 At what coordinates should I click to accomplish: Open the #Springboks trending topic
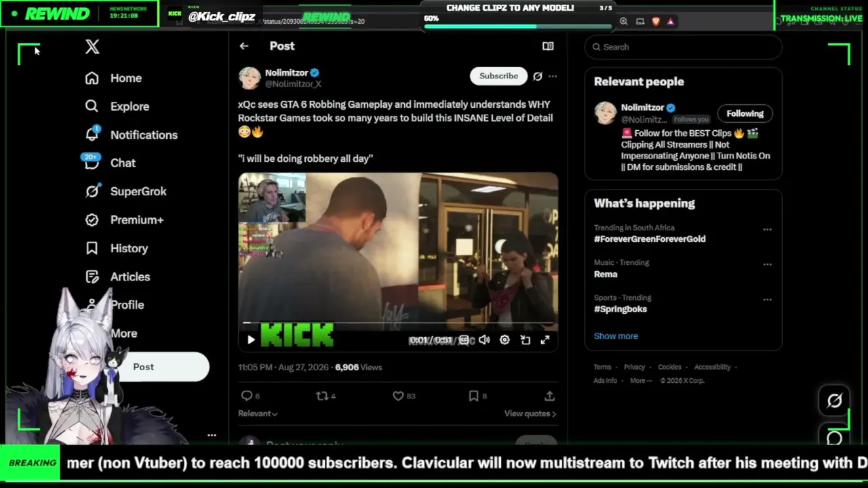(x=620, y=309)
